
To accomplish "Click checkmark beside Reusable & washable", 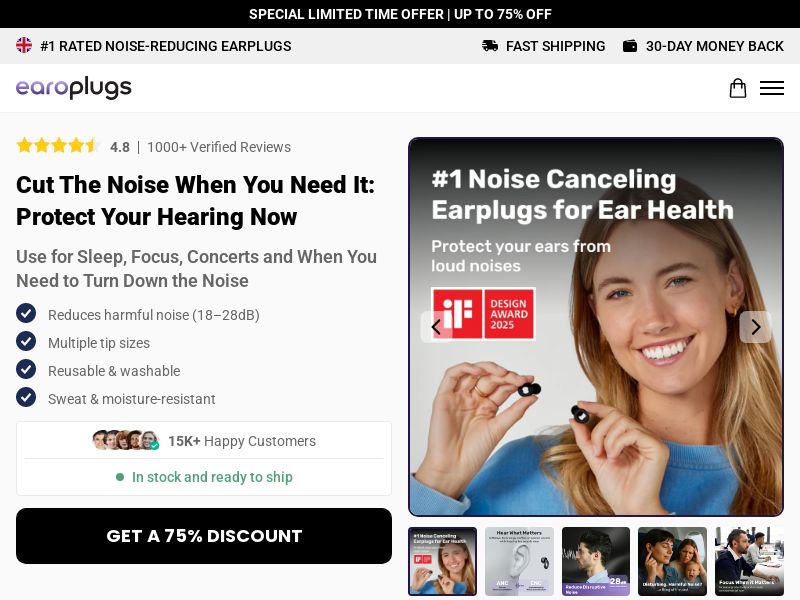I will pyautogui.click(x=26, y=369).
